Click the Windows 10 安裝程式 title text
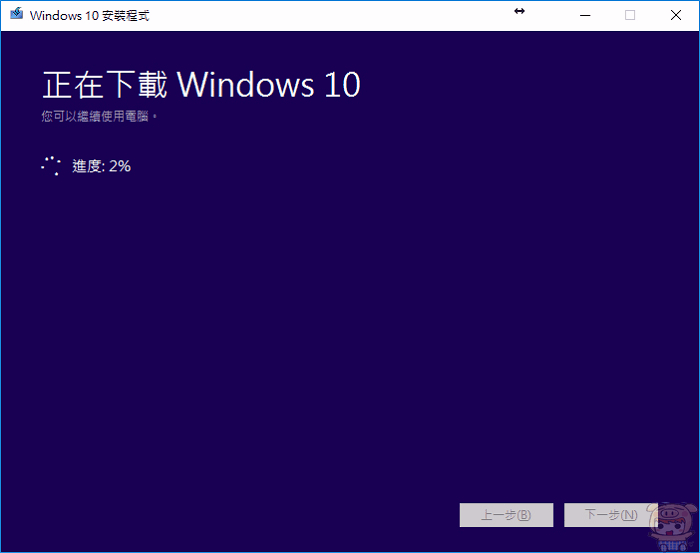 click(x=89, y=16)
